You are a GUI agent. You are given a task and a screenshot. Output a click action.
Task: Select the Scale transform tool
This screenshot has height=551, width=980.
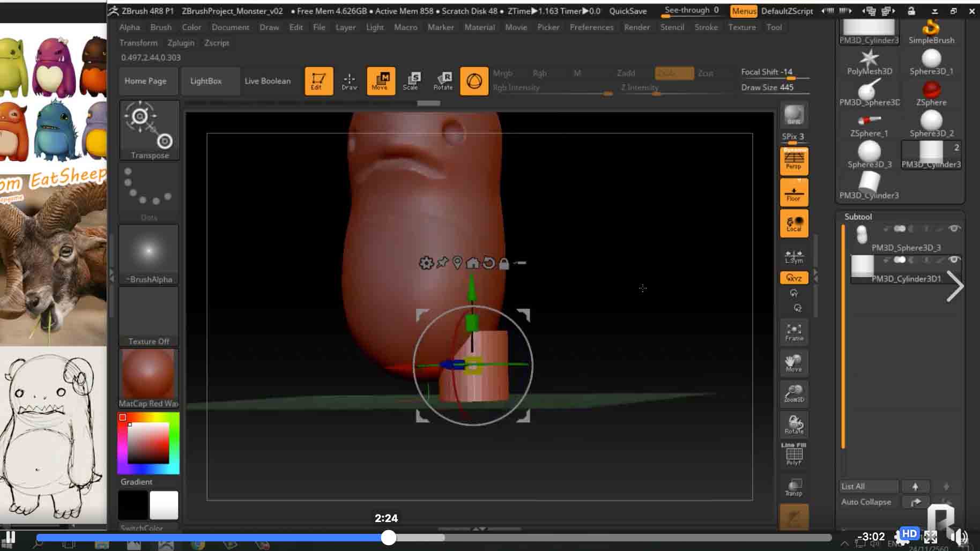(411, 81)
